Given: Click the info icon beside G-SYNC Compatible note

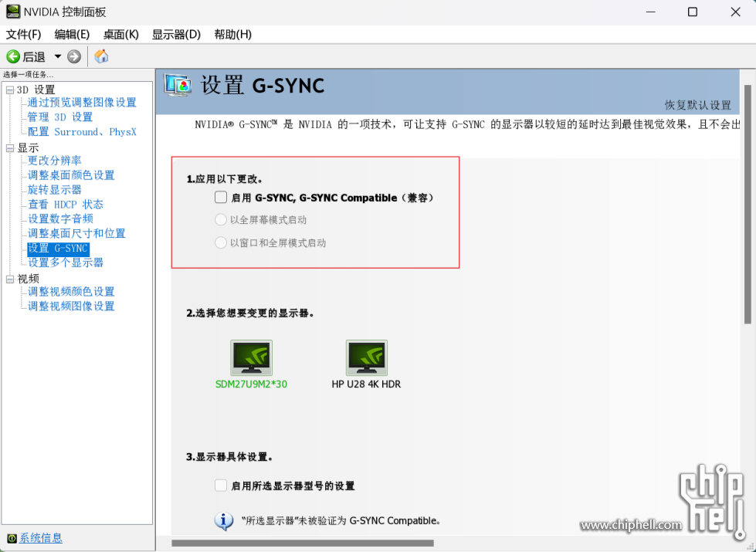Looking at the screenshot, I should point(224,521).
